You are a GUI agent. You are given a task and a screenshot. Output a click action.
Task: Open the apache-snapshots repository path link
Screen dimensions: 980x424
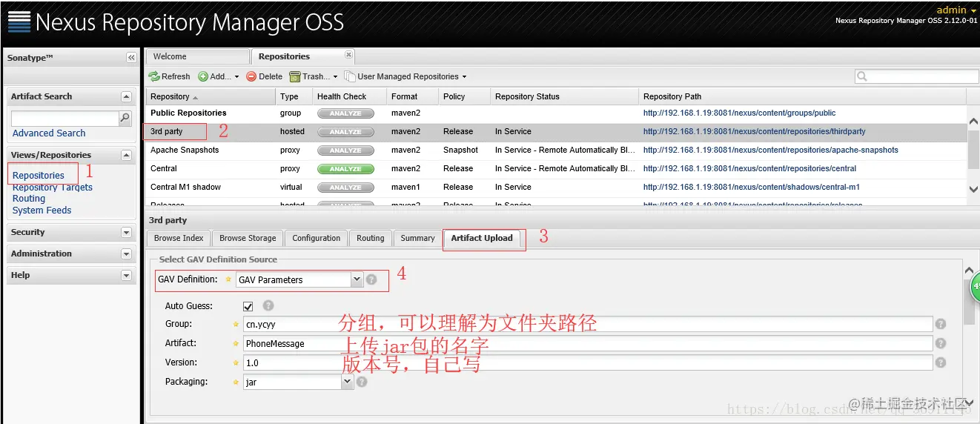click(770, 150)
